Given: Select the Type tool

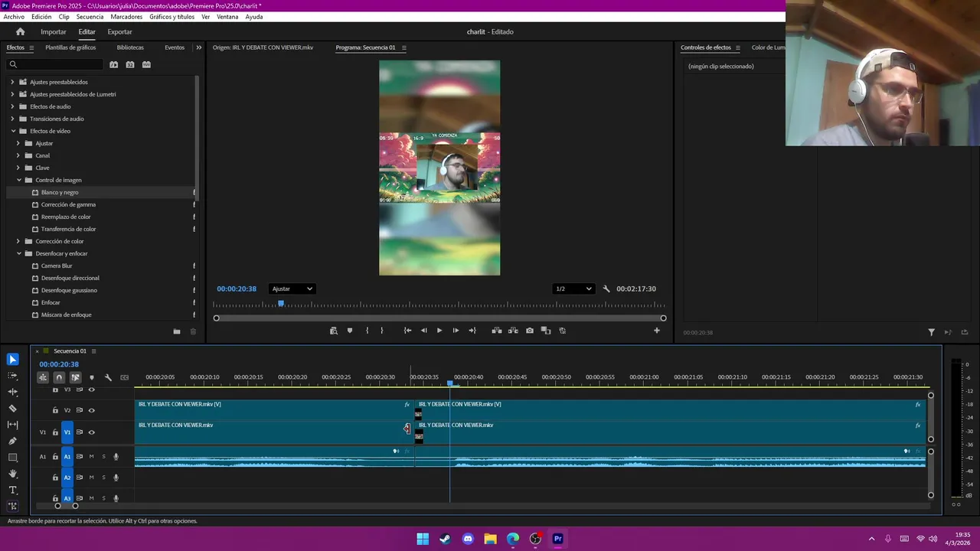Looking at the screenshot, I should 12,490.
